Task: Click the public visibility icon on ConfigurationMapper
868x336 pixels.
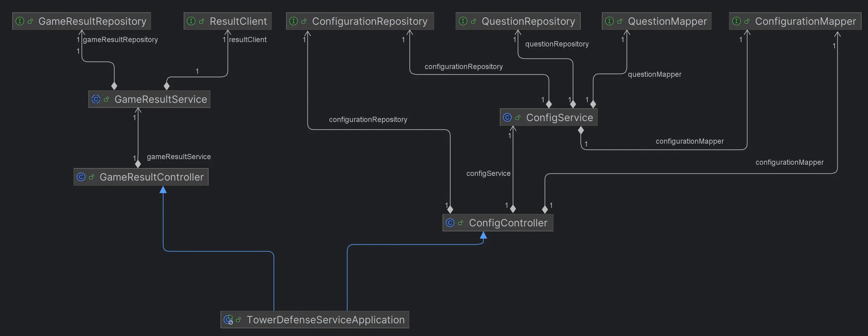Action: coord(747,21)
